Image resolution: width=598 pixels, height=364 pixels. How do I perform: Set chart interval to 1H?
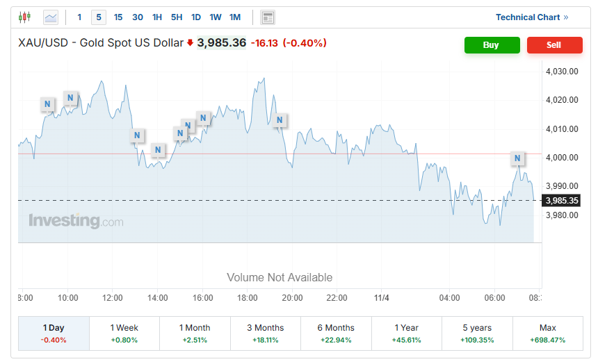[157, 17]
